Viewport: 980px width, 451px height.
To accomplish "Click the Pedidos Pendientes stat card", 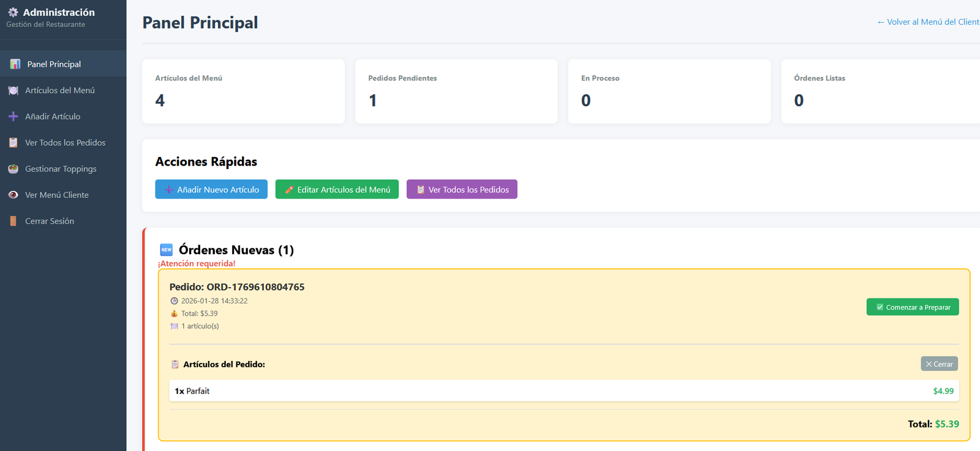I will (x=456, y=91).
